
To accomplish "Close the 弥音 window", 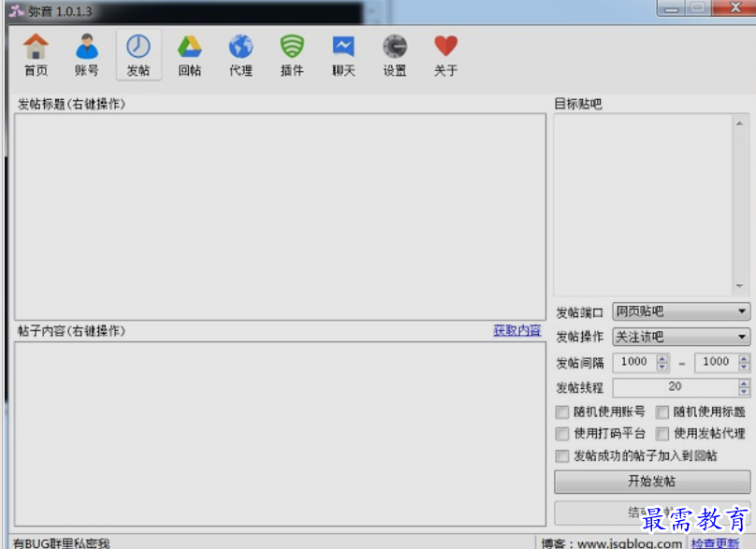I will pos(734,7).
